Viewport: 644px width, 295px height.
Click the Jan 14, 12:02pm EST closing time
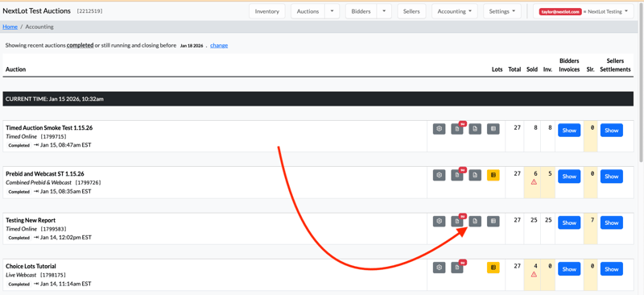coord(65,238)
